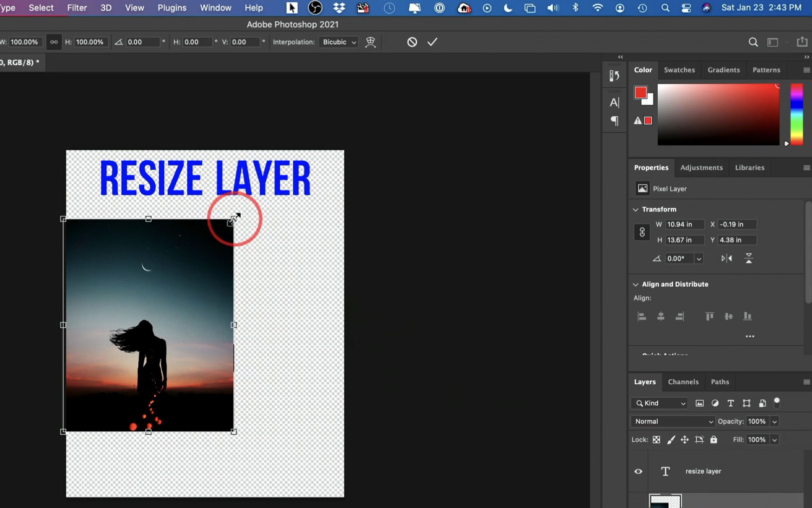Flip layer vertically in Transform properties

[x=748, y=259]
